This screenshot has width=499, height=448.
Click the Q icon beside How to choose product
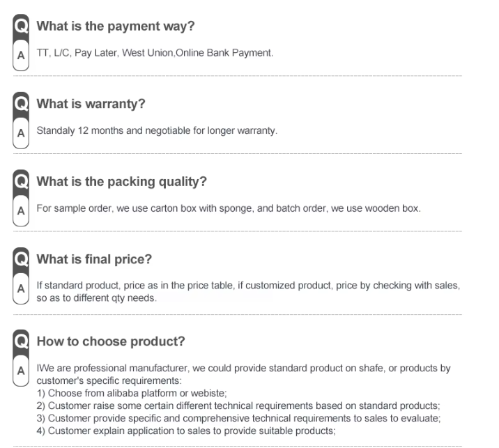pyautogui.click(x=22, y=343)
